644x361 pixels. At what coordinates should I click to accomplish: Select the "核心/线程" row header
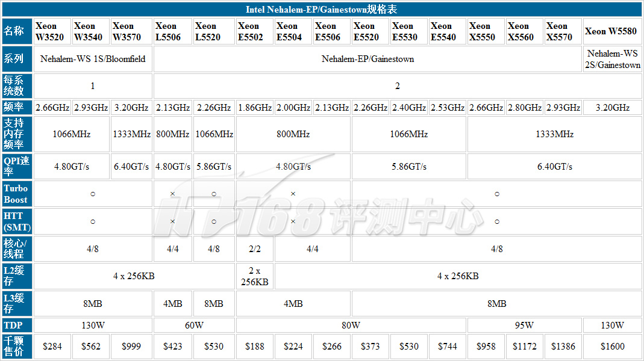point(17,248)
